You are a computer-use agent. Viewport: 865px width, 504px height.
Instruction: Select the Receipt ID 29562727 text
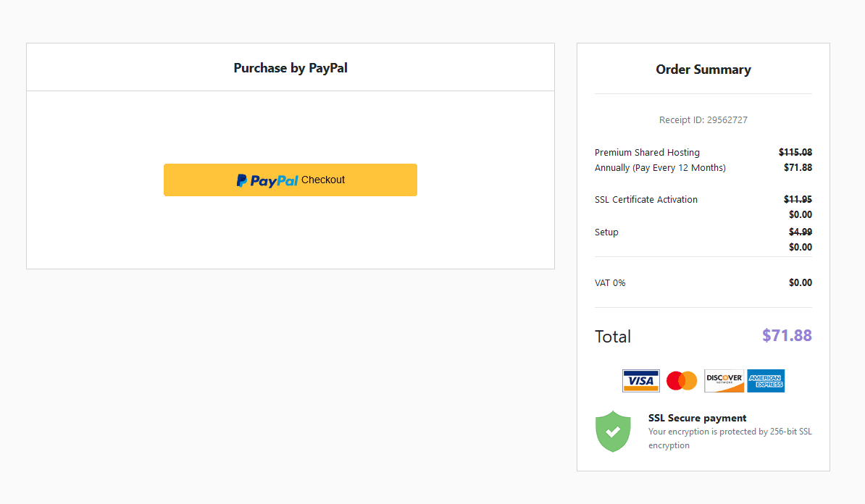[x=703, y=119]
